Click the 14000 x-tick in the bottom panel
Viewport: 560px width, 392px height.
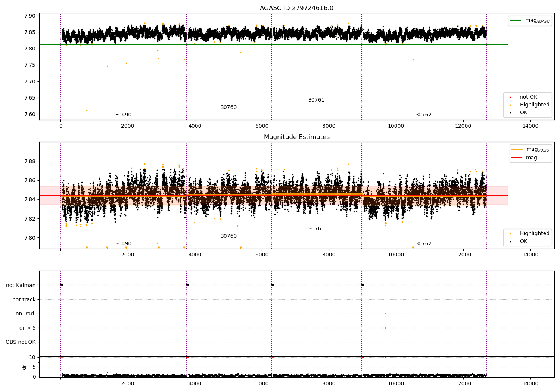coord(530,383)
